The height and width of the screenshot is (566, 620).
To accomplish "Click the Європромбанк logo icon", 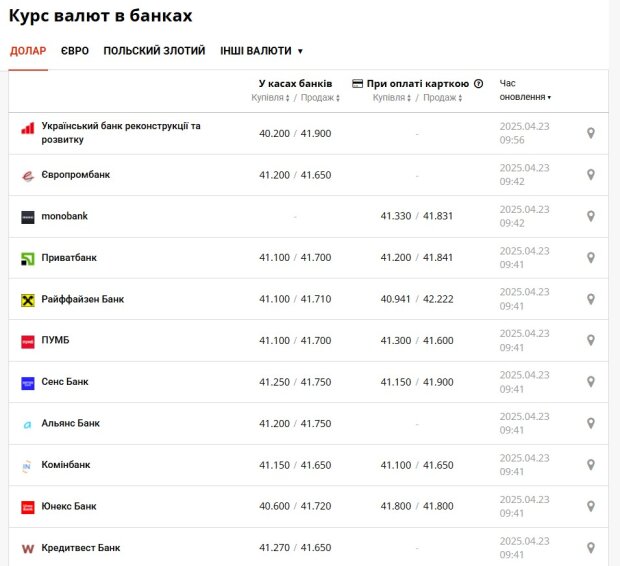I will [28, 175].
